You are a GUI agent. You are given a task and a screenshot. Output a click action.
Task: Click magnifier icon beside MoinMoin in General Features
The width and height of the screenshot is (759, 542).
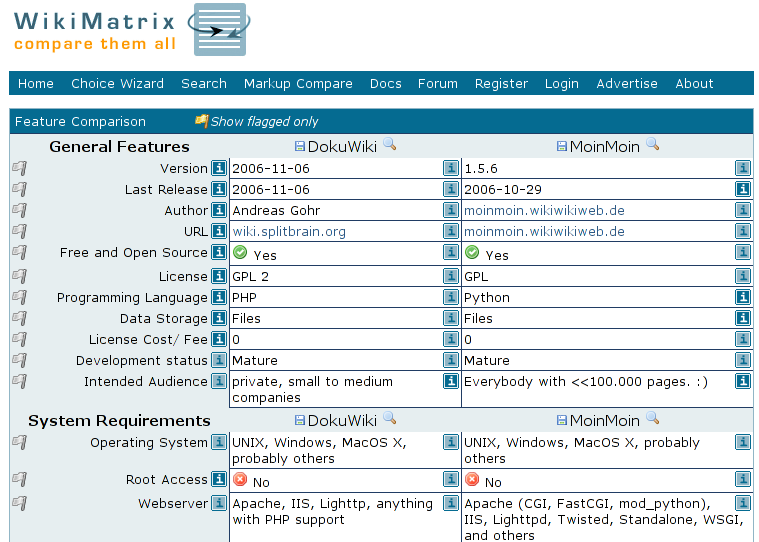click(x=652, y=145)
